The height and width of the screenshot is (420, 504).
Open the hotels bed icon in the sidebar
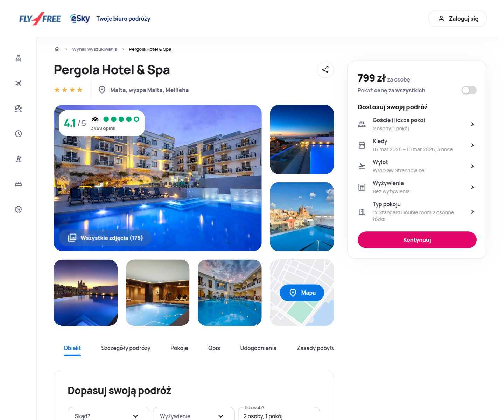point(19,184)
